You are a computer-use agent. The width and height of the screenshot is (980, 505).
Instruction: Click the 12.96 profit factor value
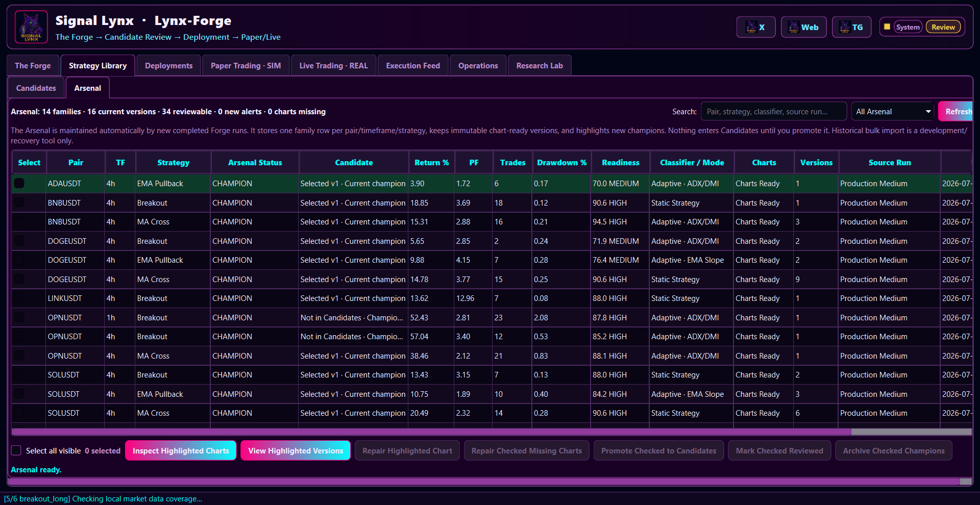[x=465, y=298]
